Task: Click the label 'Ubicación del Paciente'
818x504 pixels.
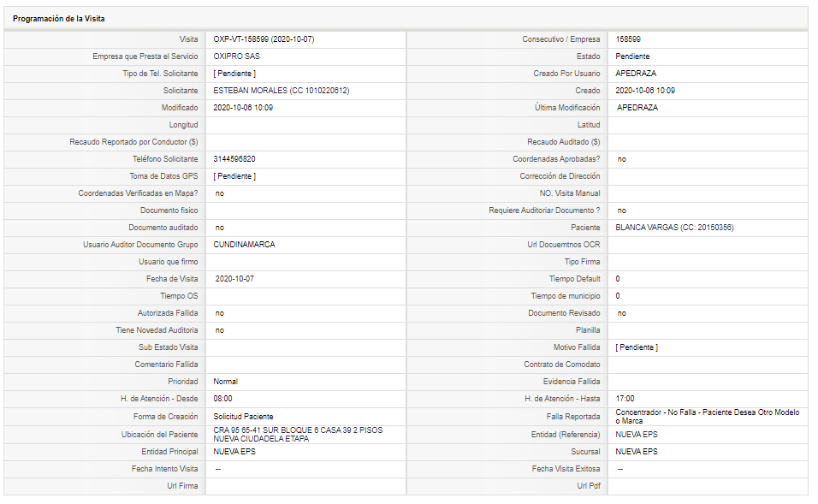Action: tap(160, 435)
